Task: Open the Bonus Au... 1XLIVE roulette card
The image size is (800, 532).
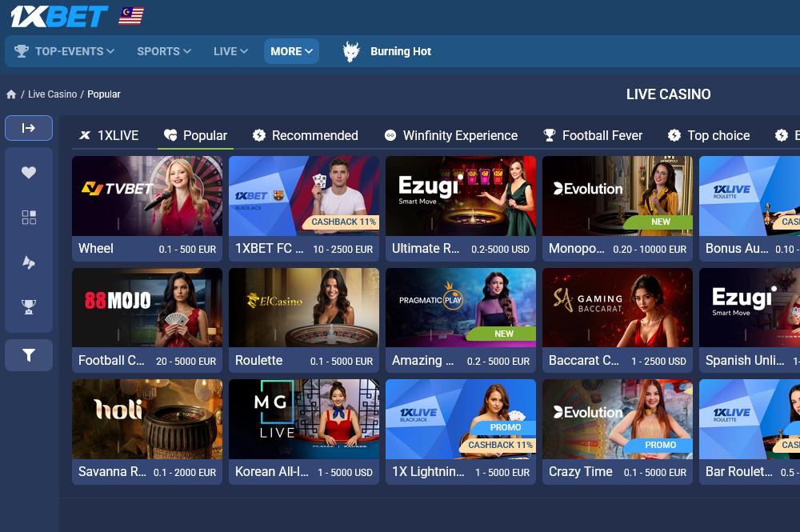Action: point(750,209)
